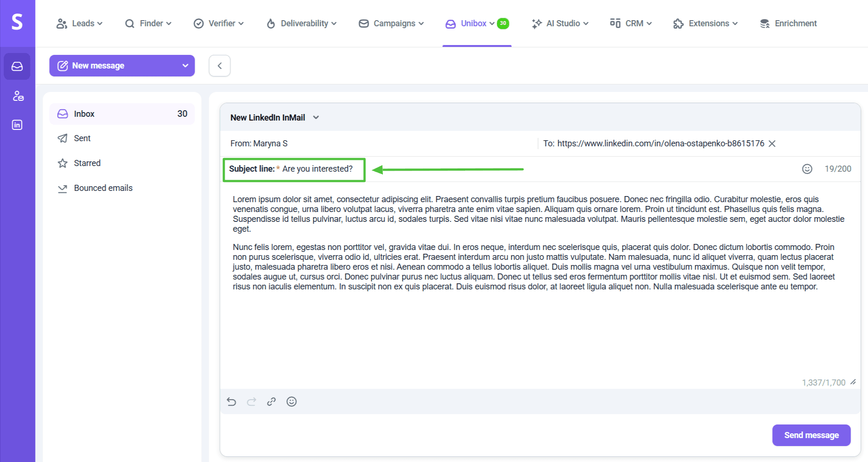Click the Snov.io logo in the corner

tap(17, 22)
